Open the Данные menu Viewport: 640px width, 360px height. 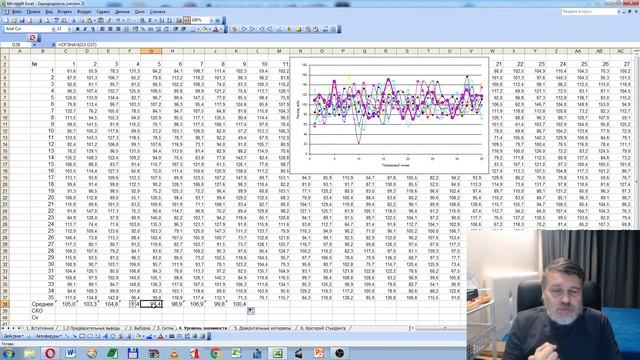(x=122, y=12)
